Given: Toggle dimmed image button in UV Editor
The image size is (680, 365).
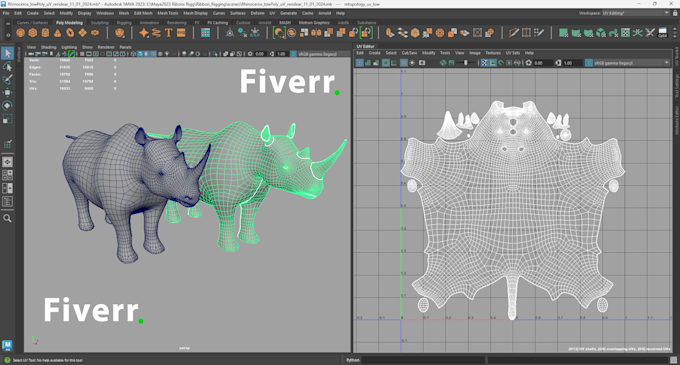Looking at the screenshot, I should (451, 63).
